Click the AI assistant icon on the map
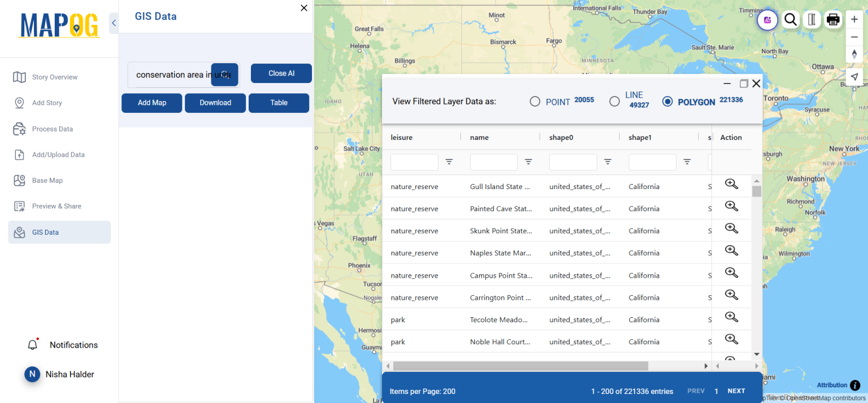Screen dimensions: 868x403 point(767,20)
